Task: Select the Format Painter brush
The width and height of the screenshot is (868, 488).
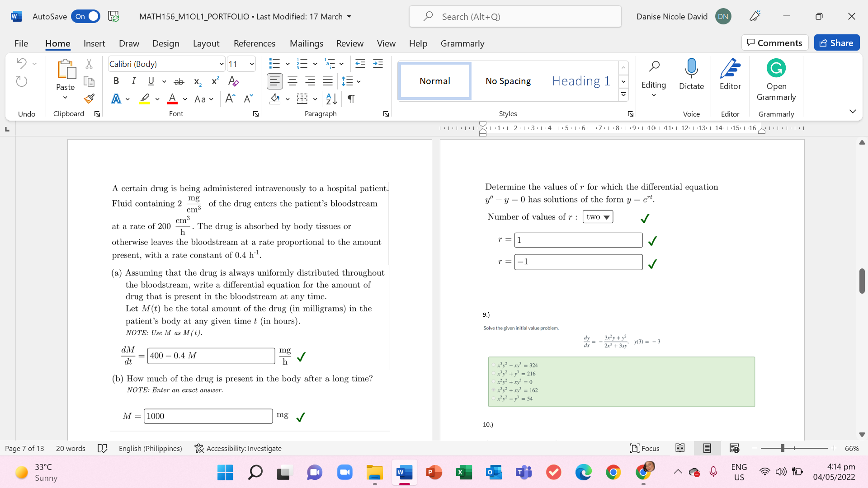Action: click(x=89, y=99)
